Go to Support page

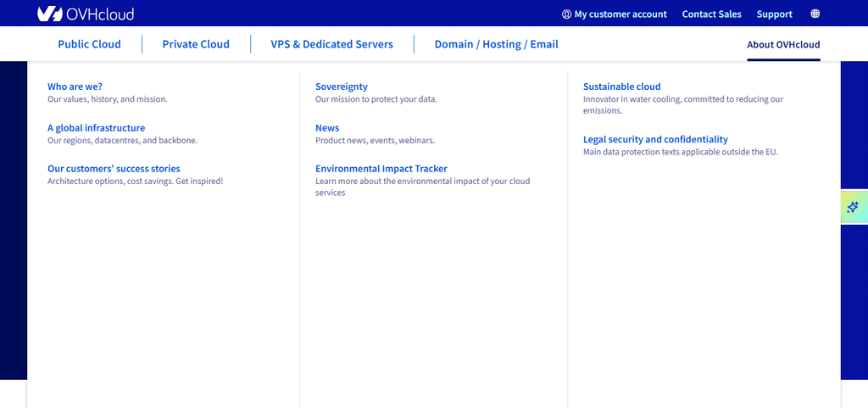point(775,14)
